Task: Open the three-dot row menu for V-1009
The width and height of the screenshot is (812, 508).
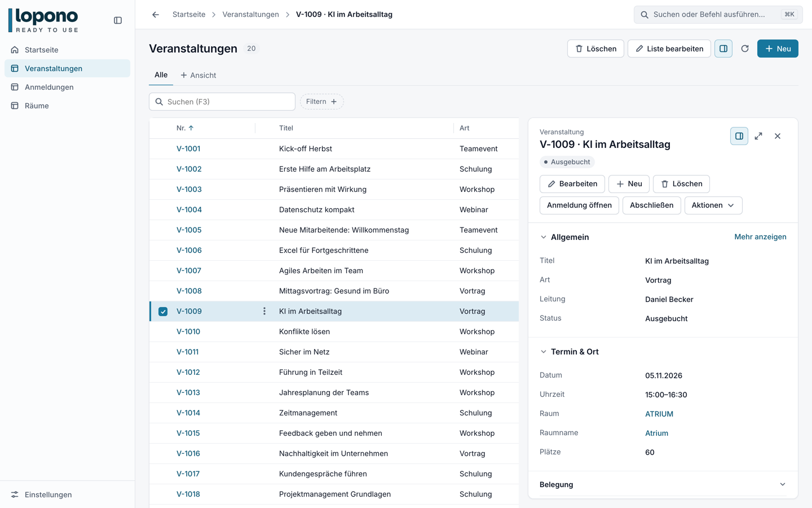Action: [x=264, y=312]
